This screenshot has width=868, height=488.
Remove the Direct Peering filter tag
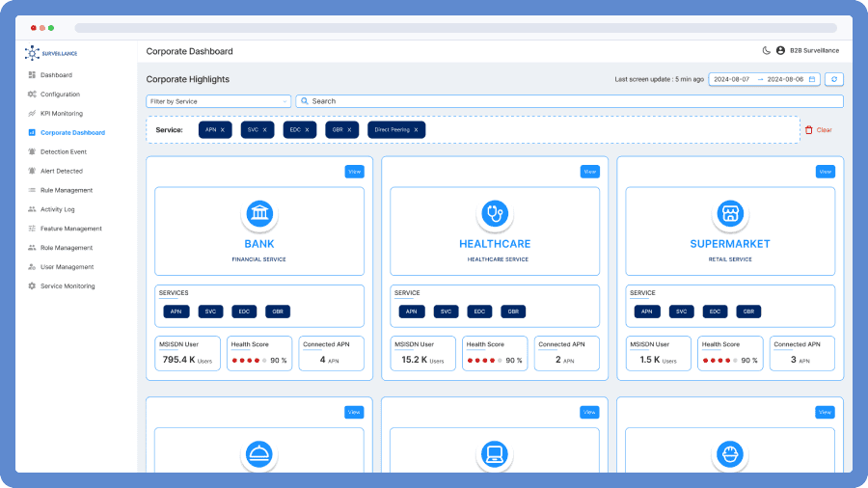click(x=416, y=130)
